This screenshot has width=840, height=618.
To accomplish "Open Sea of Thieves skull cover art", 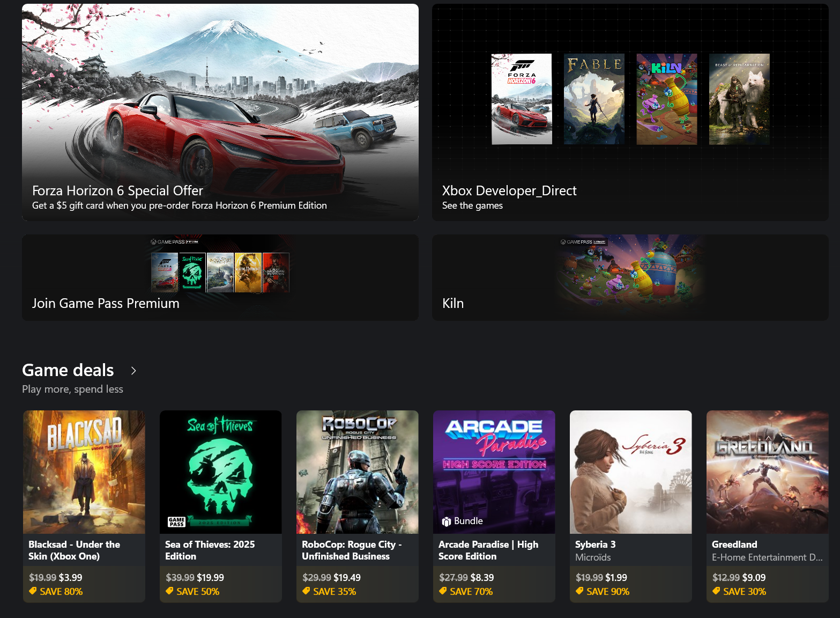I will pos(221,472).
